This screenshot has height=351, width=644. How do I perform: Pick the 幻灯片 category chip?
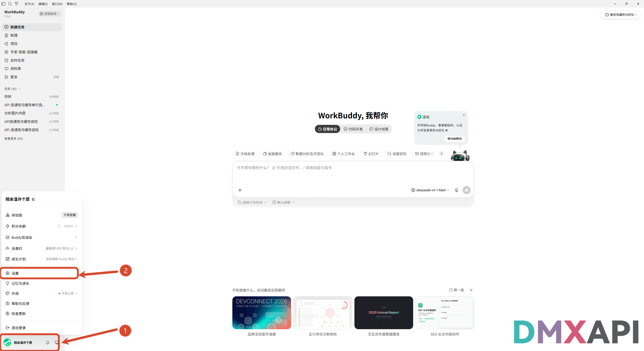[371, 154]
